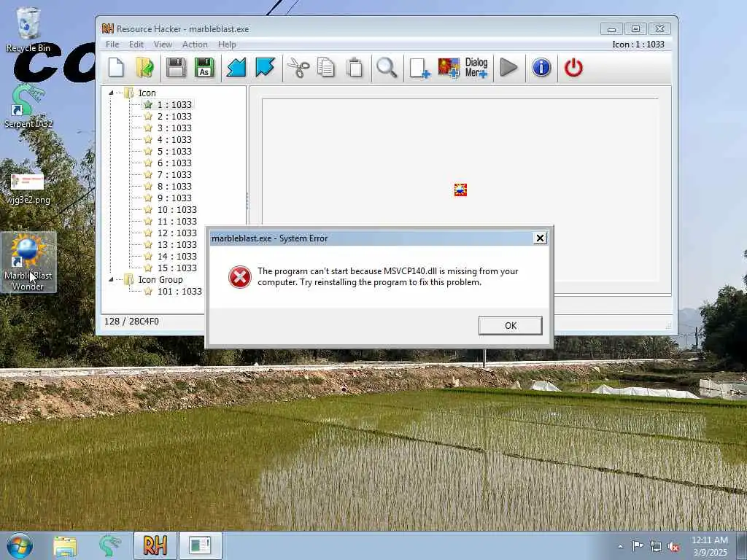Click the export resource arrow pointing down-right
The width and height of the screenshot is (747, 560).
265,68
